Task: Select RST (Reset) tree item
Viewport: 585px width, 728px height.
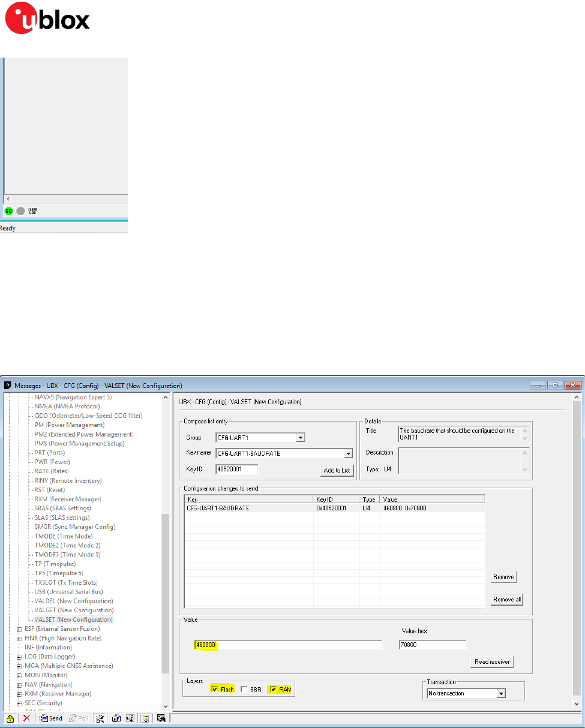Action: pos(50,490)
